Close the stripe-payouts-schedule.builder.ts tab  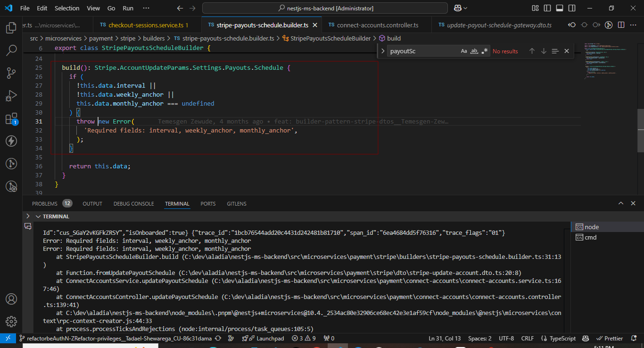point(314,25)
